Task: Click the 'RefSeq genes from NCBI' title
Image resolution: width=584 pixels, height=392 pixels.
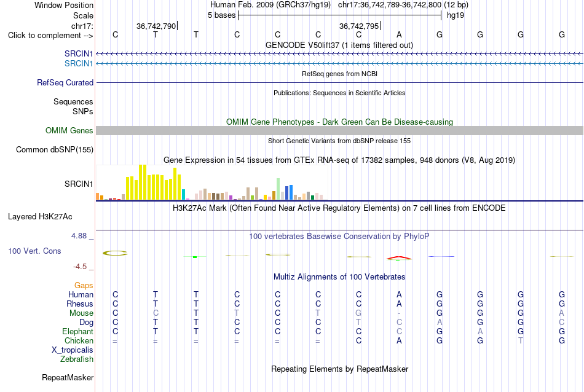Action: click(339, 74)
